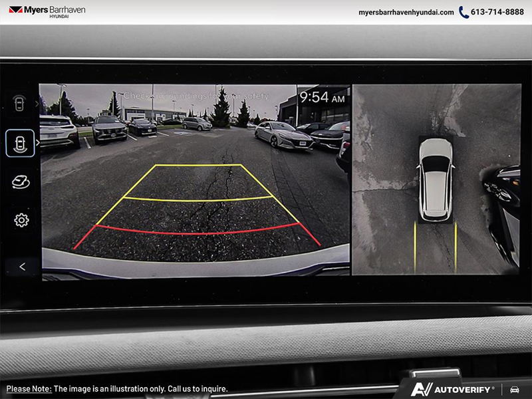Click the small car icon beside AutoVerify

tap(514, 389)
